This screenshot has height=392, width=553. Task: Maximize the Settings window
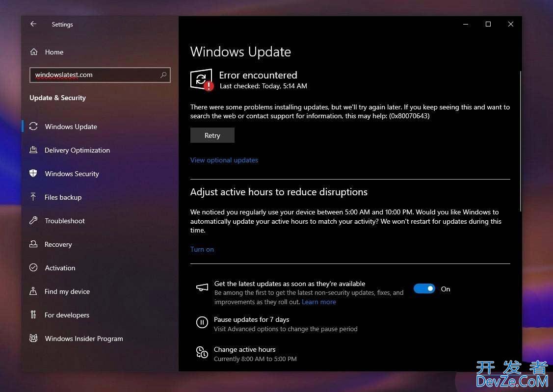coord(488,24)
